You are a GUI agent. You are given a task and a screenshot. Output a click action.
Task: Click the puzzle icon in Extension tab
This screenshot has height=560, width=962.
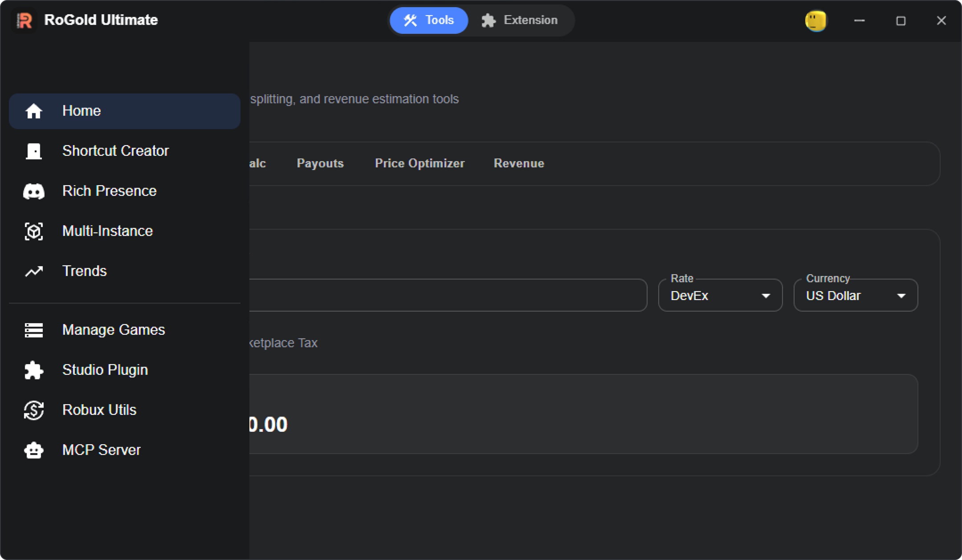tap(489, 20)
